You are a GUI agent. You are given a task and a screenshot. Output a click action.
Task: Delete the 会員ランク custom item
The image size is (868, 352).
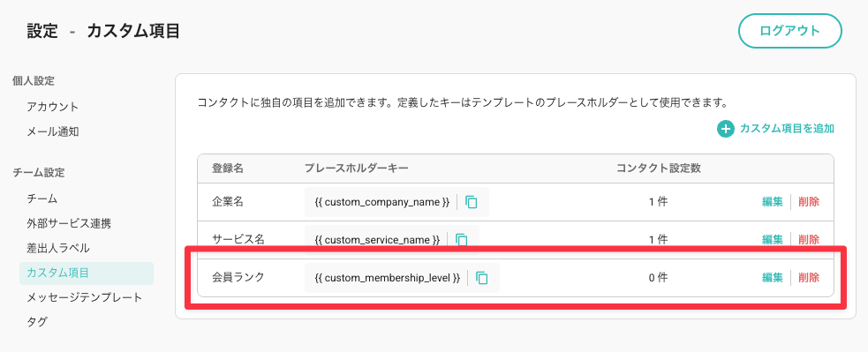pyautogui.click(x=809, y=278)
